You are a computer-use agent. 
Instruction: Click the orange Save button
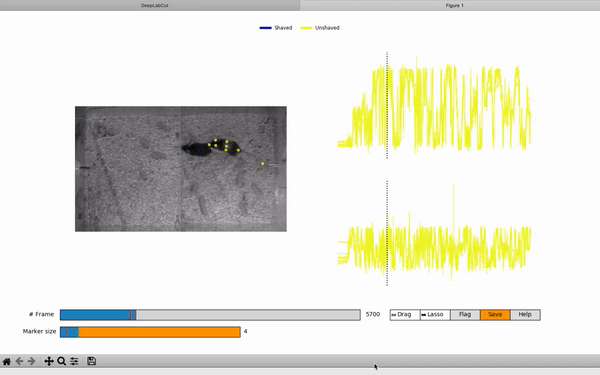(x=495, y=315)
